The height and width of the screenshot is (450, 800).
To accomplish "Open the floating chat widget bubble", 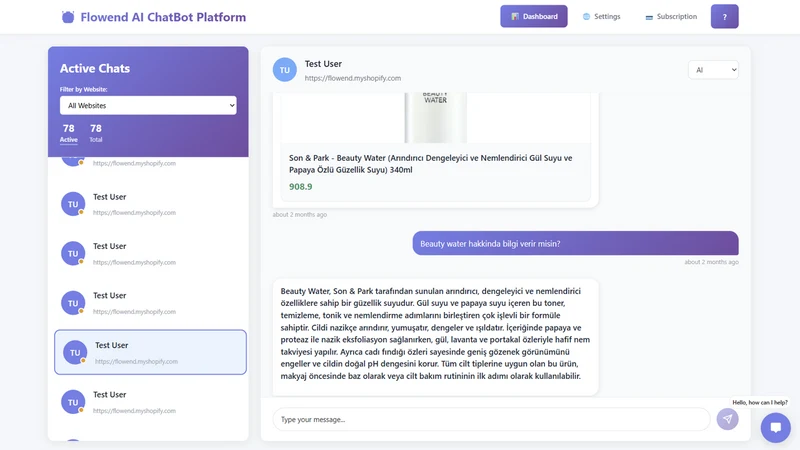I will point(776,428).
